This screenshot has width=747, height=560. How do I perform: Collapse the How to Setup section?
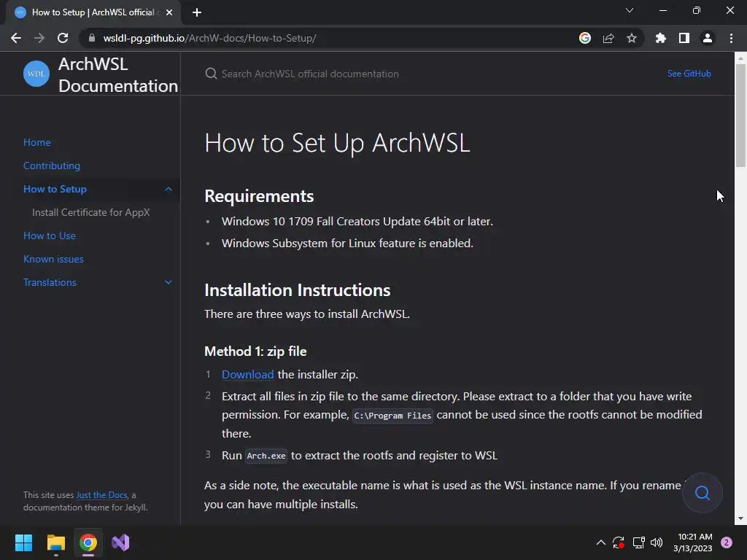click(169, 189)
